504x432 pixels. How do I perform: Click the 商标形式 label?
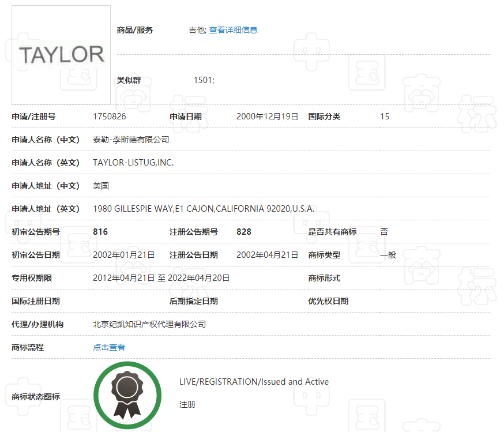pyautogui.click(x=324, y=278)
